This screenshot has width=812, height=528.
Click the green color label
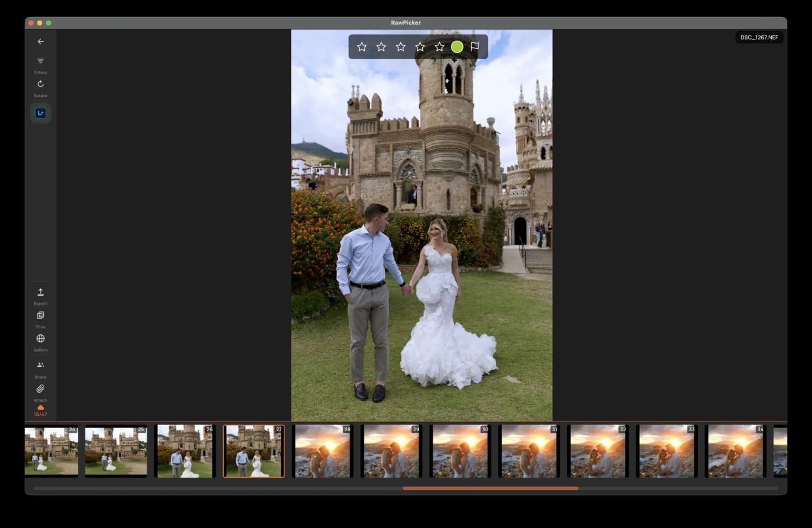coord(457,47)
